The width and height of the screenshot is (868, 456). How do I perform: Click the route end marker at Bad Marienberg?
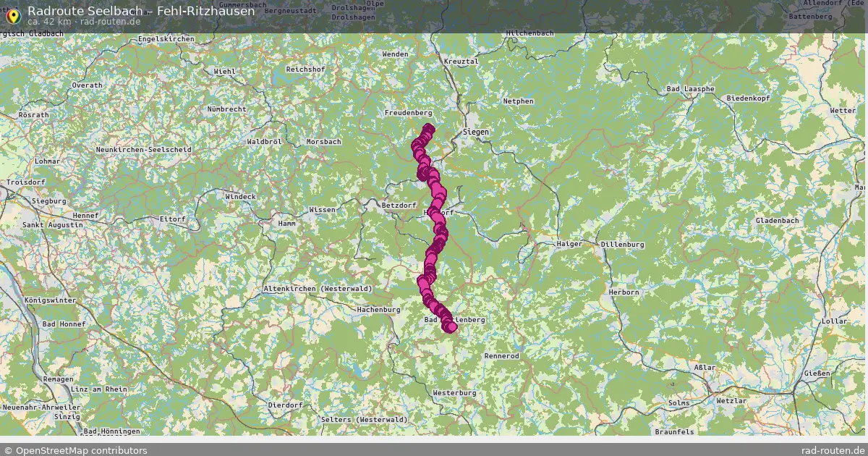tap(451, 327)
